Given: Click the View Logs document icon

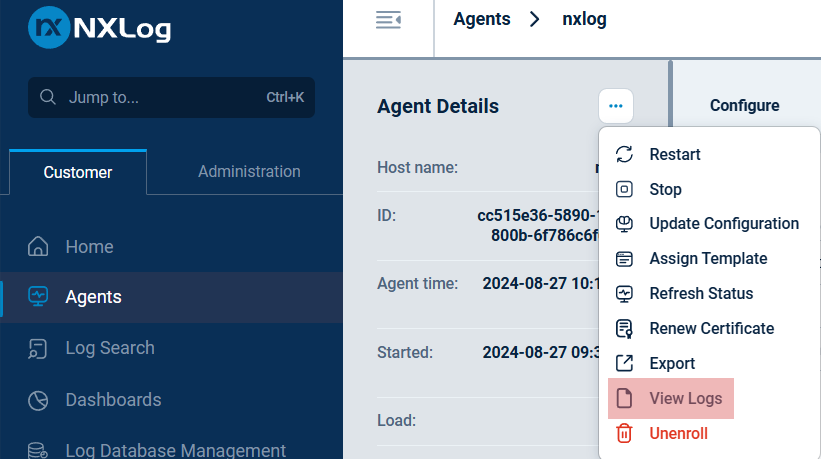Looking at the screenshot, I should (624, 399).
